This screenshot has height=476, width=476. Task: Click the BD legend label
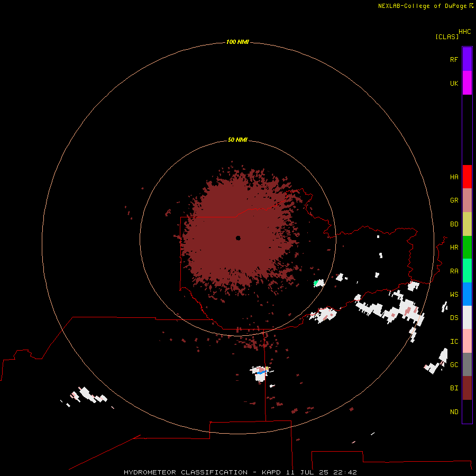(454, 224)
